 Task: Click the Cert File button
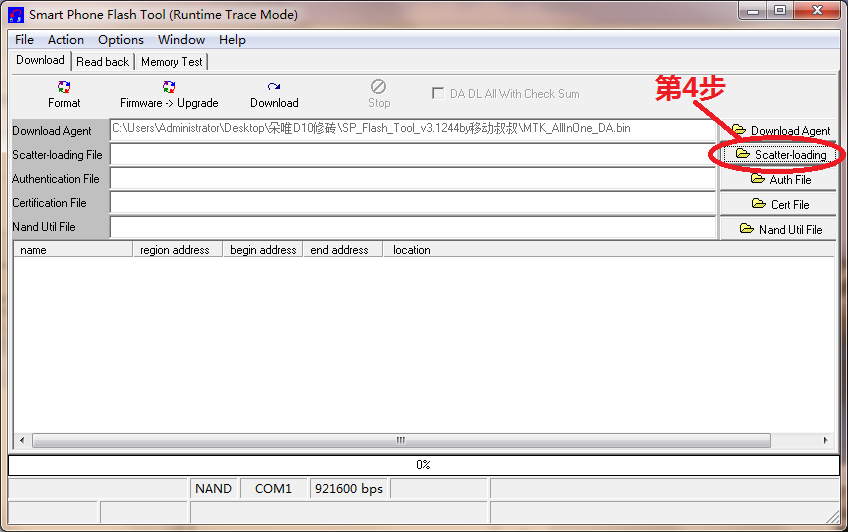click(x=778, y=204)
